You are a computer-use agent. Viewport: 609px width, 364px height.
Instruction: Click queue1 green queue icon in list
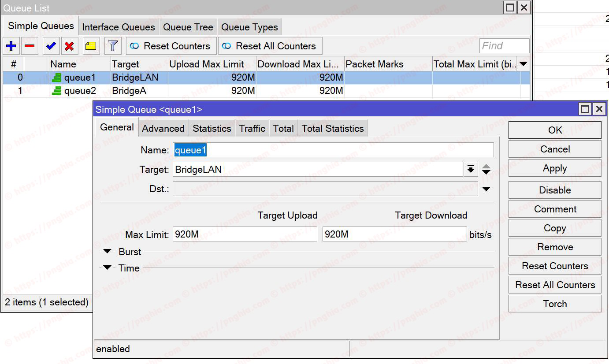pyautogui.click(x=56, y=78)
